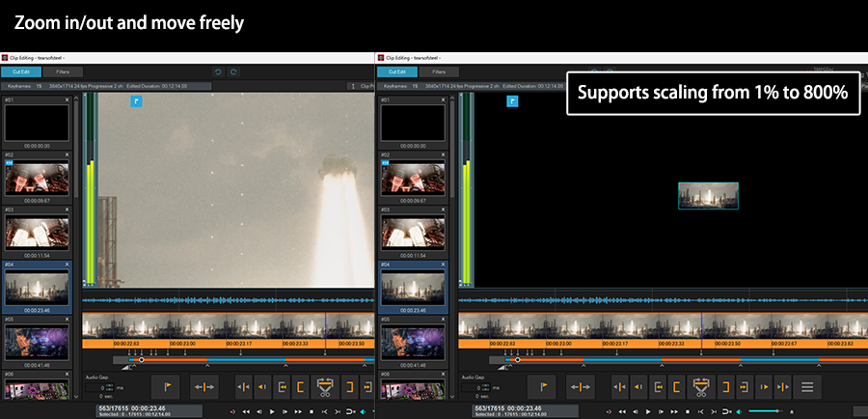868x419 pixels.
Task: Stop playback in the right window
Action: coord(688,412)
